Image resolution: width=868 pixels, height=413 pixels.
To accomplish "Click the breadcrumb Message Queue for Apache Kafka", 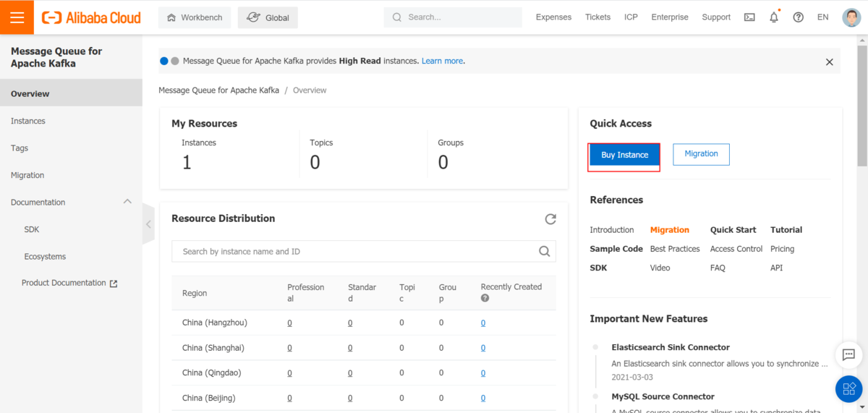I will (x=218, y=90).
